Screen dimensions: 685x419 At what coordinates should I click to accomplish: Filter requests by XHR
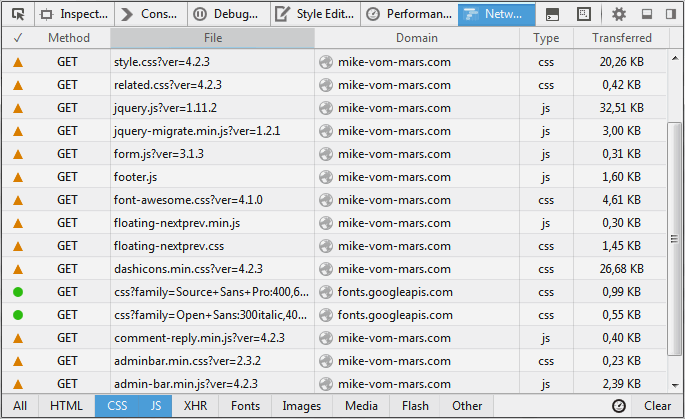(x=195, y=406)
